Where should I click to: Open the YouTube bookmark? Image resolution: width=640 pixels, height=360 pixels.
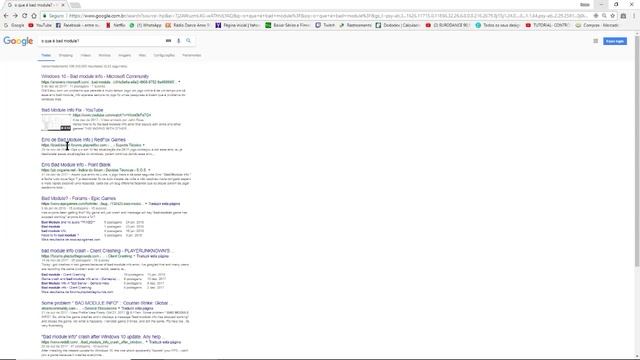click(x=40, y=25)
